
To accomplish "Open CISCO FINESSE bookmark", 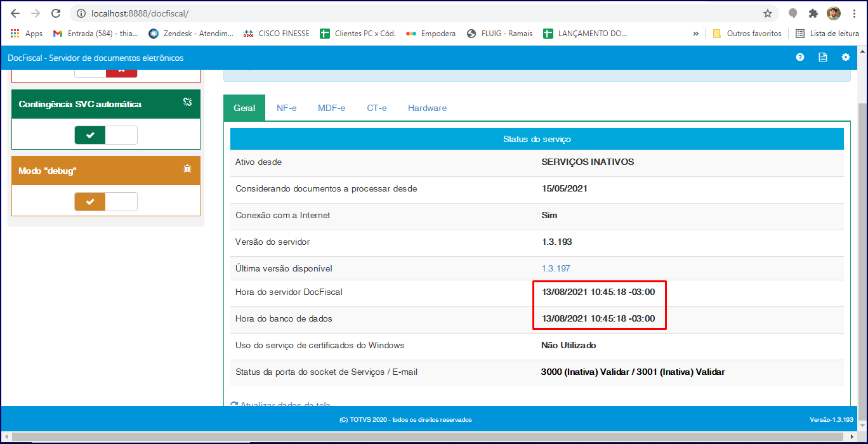I will (277, 34).
